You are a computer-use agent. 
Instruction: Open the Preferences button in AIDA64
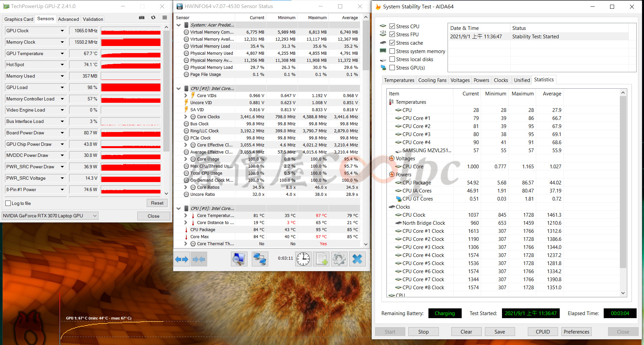pyautogui.click(x=577, y=332)
